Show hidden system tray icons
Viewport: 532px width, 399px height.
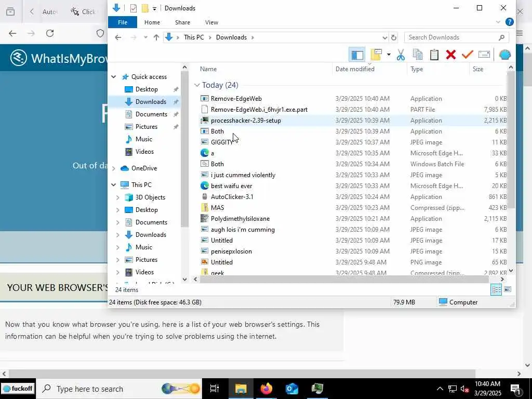pyautogui.click(x=440, y=389)
